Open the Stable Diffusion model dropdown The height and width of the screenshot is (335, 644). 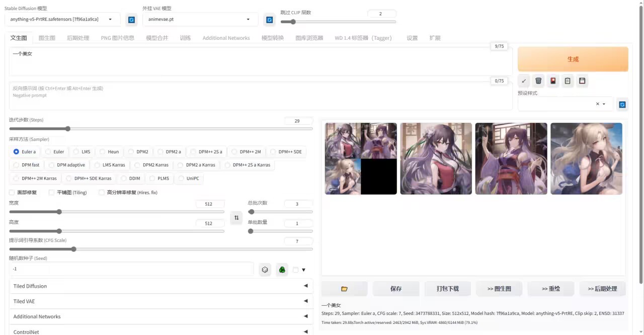coord(62,19)
